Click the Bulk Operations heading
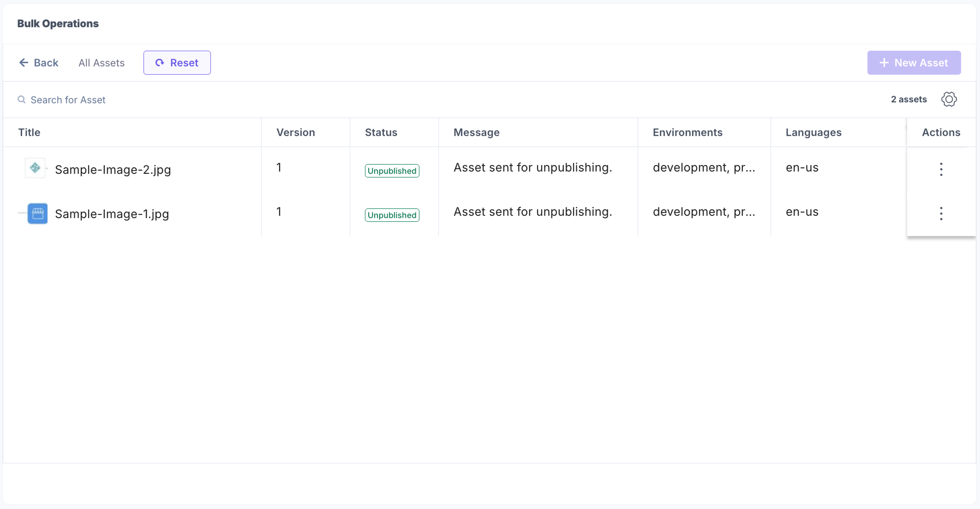Viewport: 980px width, 509px height. tap(58, 23)
